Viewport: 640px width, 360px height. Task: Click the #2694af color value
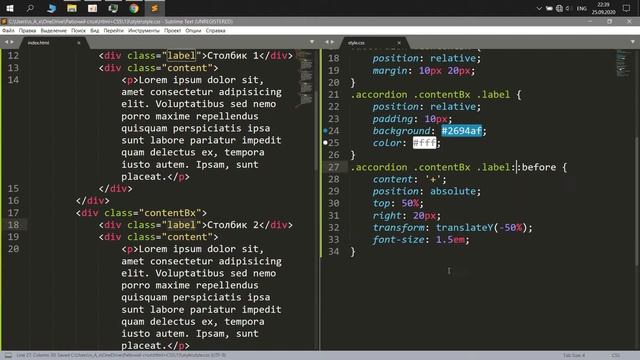461,131
